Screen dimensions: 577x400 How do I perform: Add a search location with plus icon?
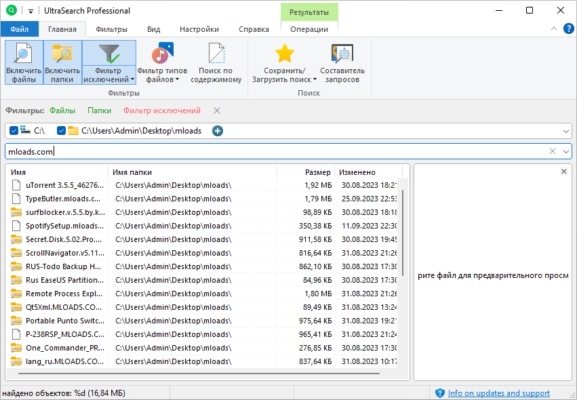pyautogui.click(x=217, y=131)
